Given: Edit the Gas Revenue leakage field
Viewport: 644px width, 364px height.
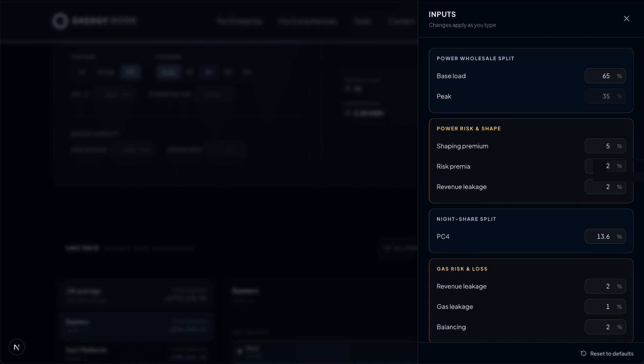Looking at the screenshot, I should 605,286.
